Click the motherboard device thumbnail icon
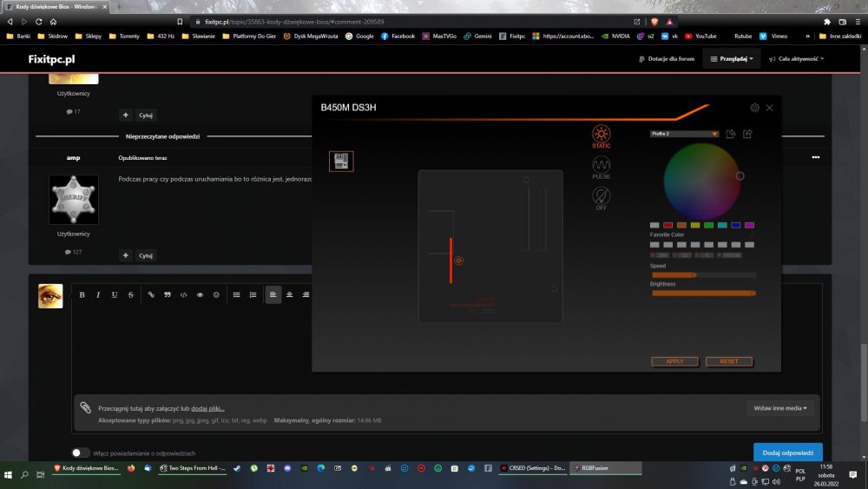The height and width of the screenshot is (489, 868). pyautogui.click(x=341, y=161)
